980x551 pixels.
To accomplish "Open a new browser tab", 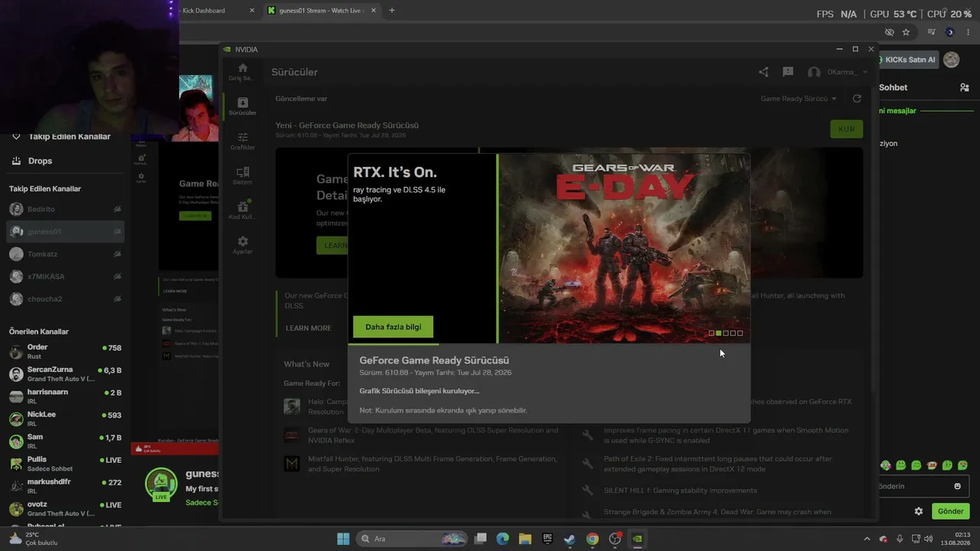I will 392,11.
